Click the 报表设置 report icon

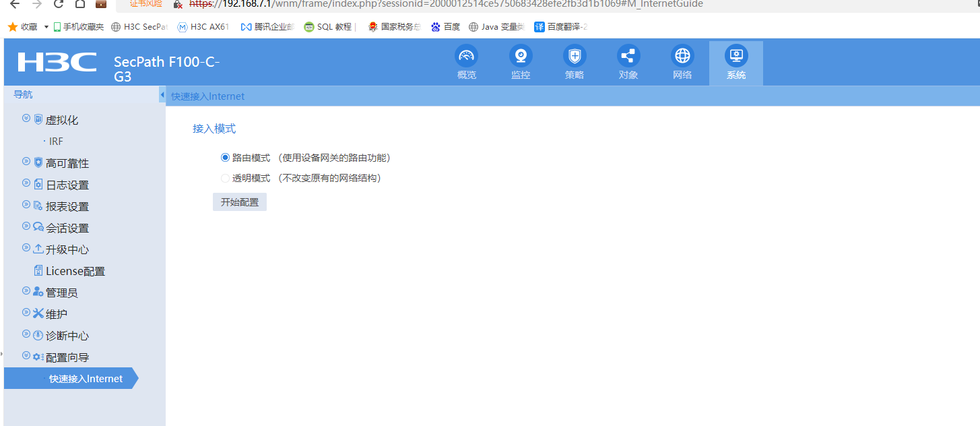click(x=38, y=206)
